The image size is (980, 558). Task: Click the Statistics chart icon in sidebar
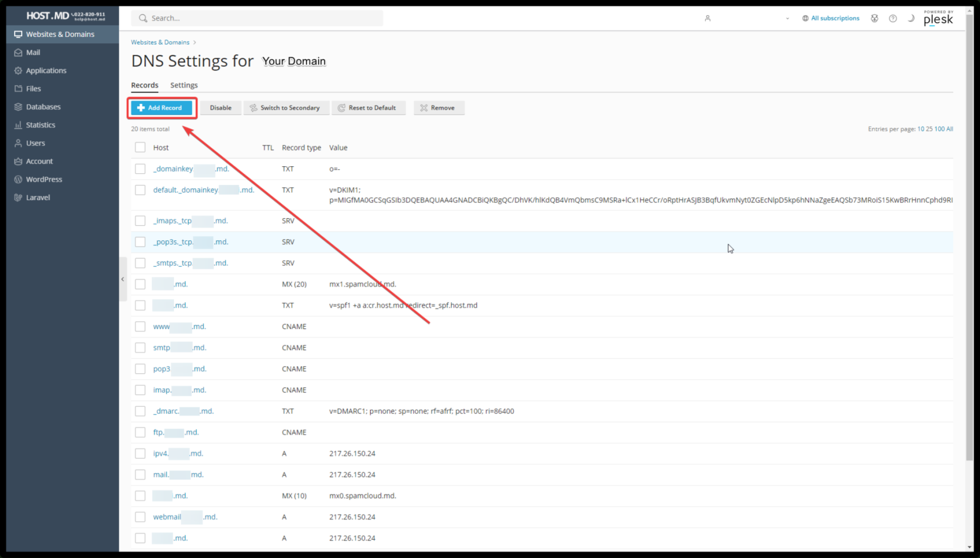click(18, 125)
